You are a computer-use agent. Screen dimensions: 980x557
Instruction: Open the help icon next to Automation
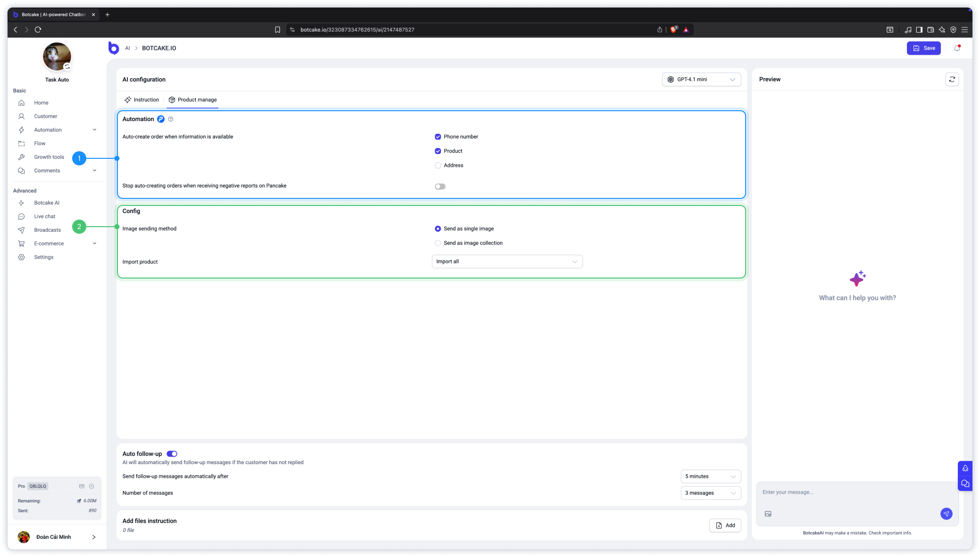click(x=171, y=119)
